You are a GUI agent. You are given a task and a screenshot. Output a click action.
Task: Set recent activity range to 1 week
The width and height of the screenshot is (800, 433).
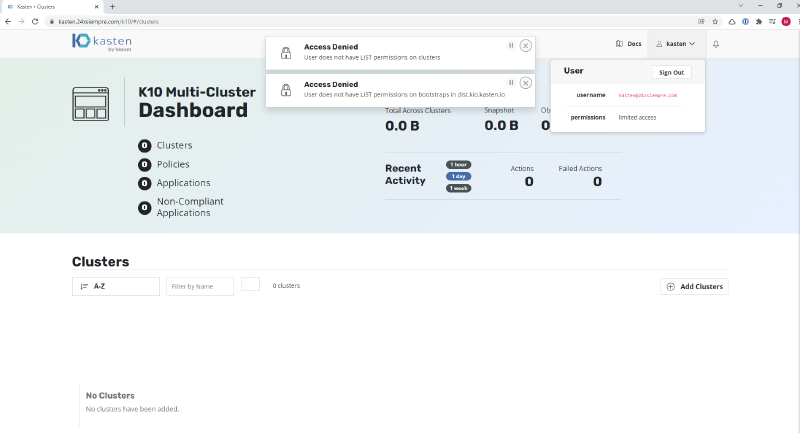click(x=459, y=188)
